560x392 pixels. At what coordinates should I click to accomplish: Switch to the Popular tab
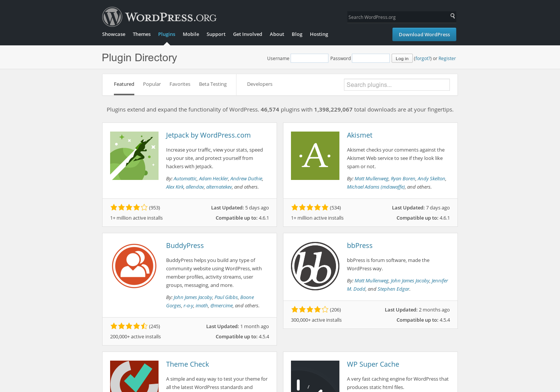[x=152, y=84]
